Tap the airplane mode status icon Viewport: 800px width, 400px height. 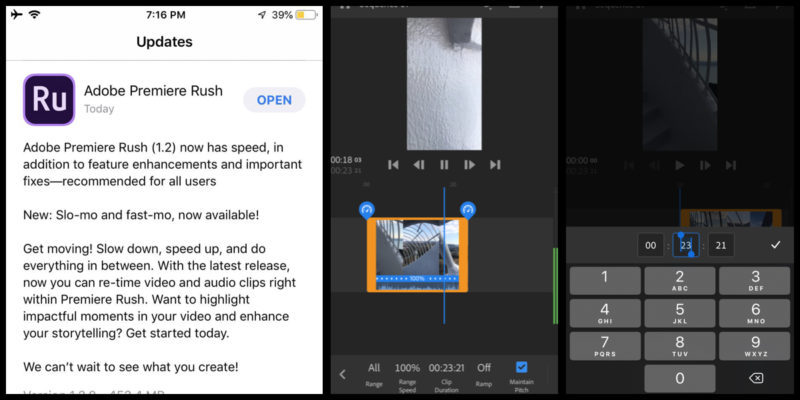tap(17, 14)
